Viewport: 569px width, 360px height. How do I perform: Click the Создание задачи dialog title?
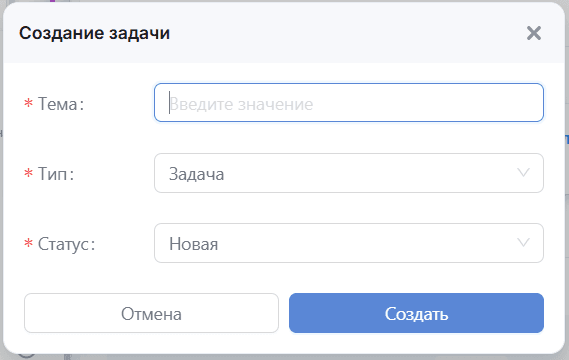click(94, 33)
